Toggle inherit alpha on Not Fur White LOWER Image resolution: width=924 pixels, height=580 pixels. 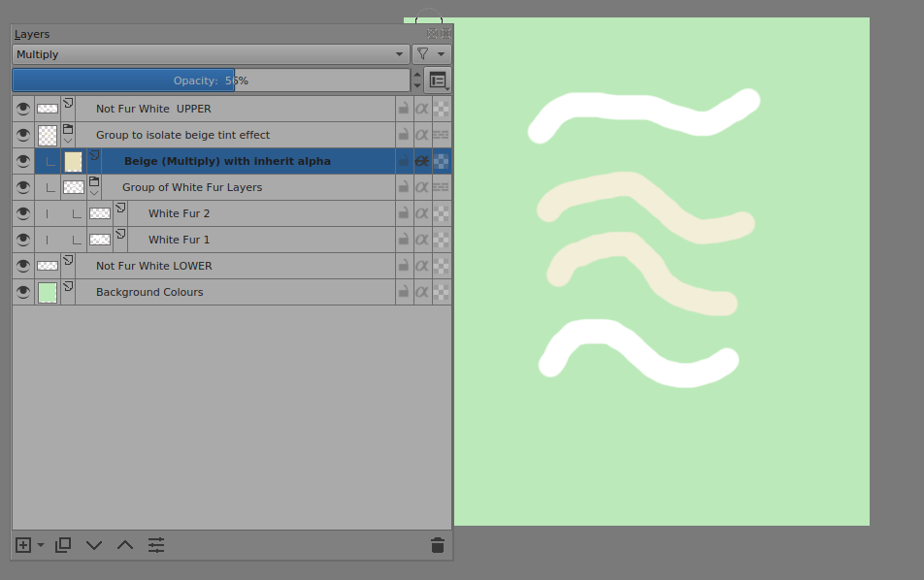coord(422,266)
